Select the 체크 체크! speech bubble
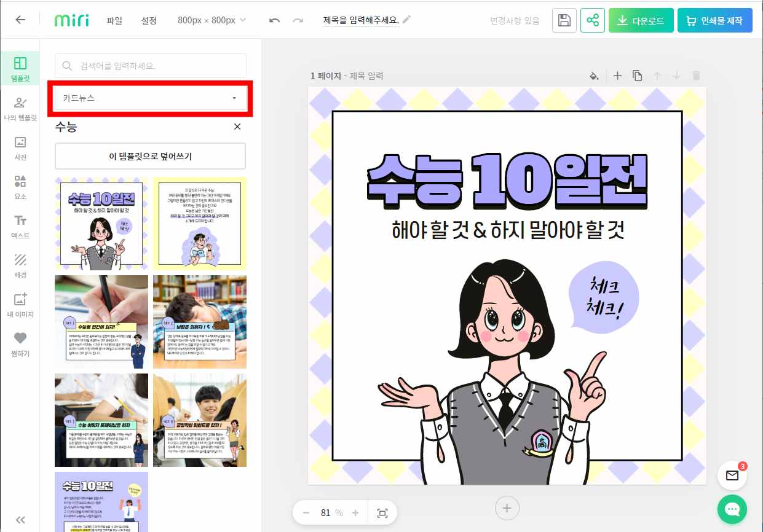This screenshot has height=532, width=763. [x=603, y=297]
